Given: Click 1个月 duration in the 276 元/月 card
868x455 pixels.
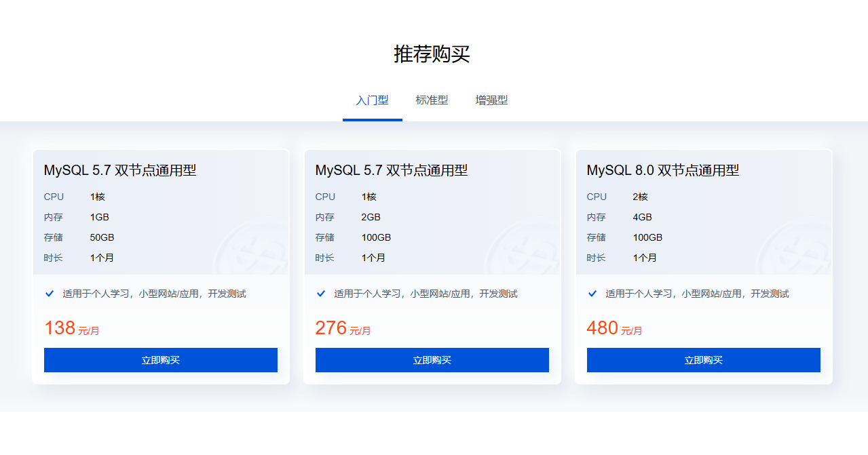Looking at the screenshot, I should [x=374, y=258].
